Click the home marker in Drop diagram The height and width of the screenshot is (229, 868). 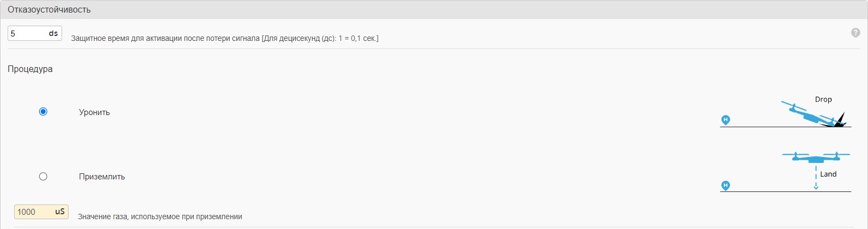(x=725, y=120)
